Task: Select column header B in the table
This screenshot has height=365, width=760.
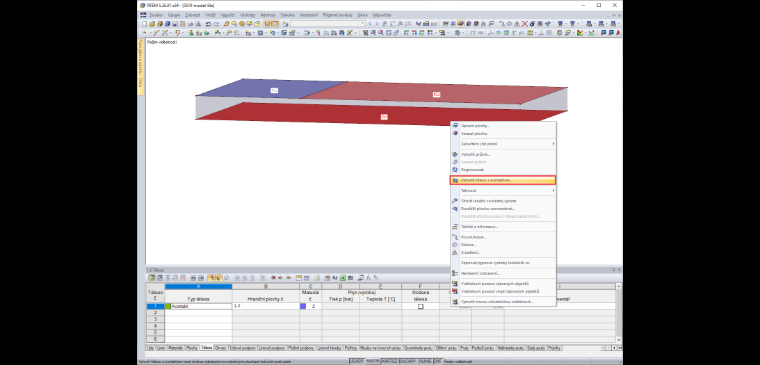Action: click(x=266, y=286)
